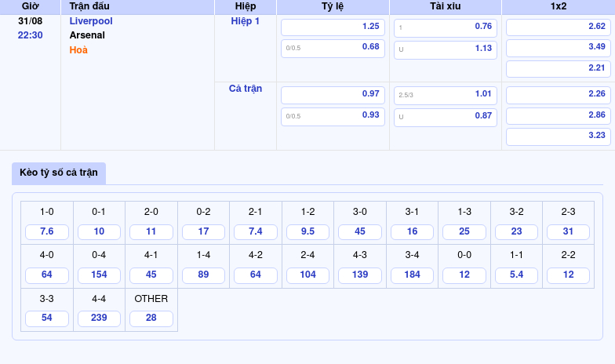Select first-half 1x2 odds 2.62
Image resolution: width=615 pixels, height=364 pixels.
coord(558,27)
